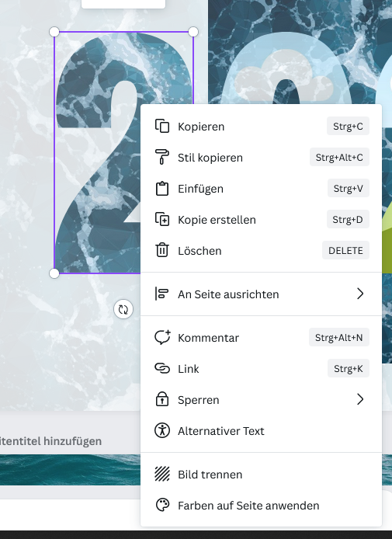This screenshot has width=392, height=539.
Task: Click the chain Link icon
Action: click(162, 368)
